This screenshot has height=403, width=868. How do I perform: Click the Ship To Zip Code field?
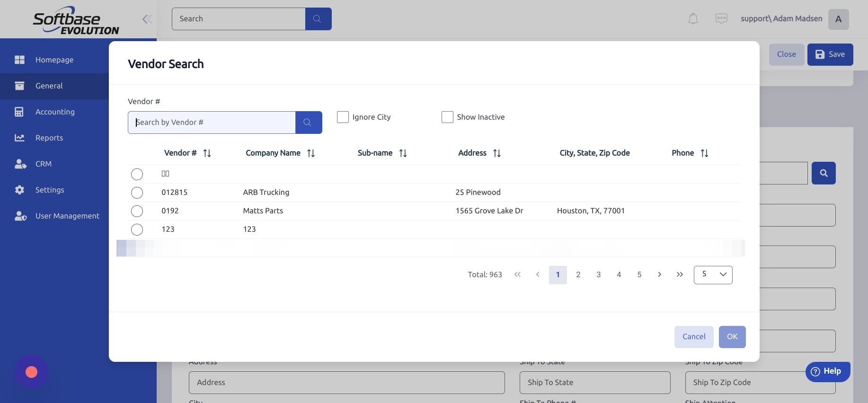pyautogui.click(x=760, y=383)
